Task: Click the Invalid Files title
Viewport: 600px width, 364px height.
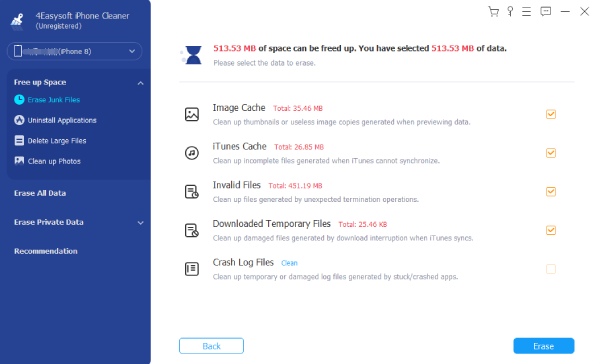Action: [236, 185]
